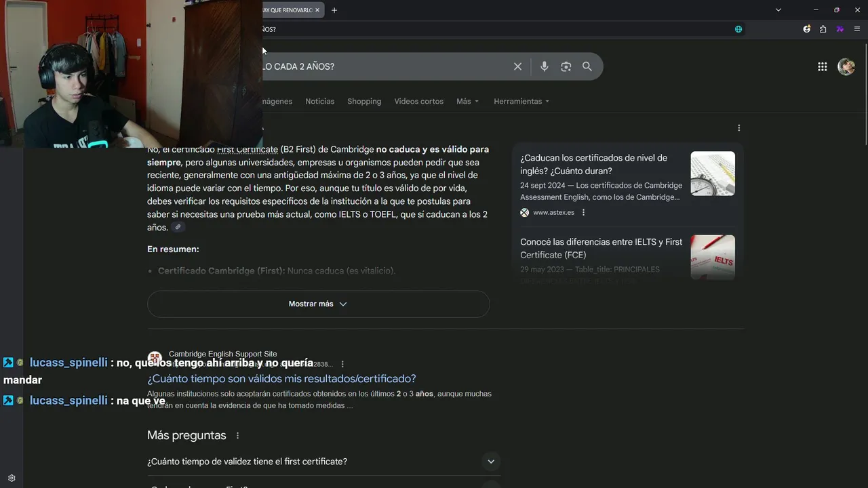Click the purple extension icon in toolbar
This screenshot has height=488, width=868.
pyautogui.click(x=840, y=29)
